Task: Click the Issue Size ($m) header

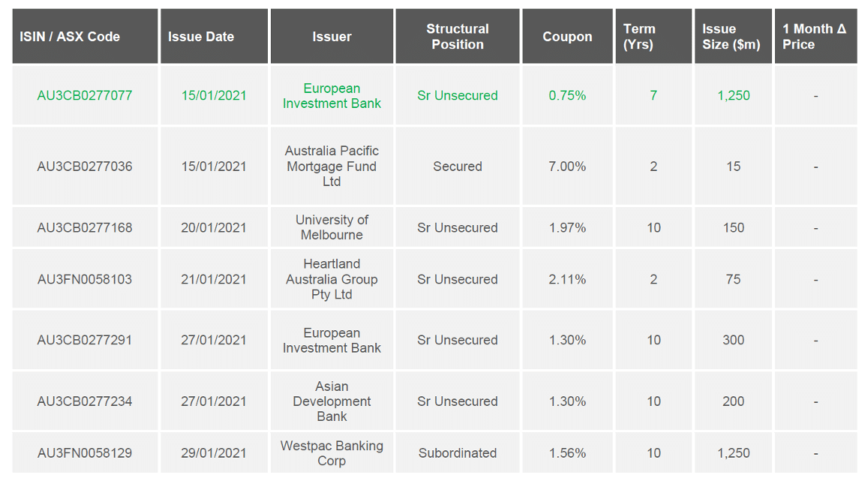Action: (733, 37)
